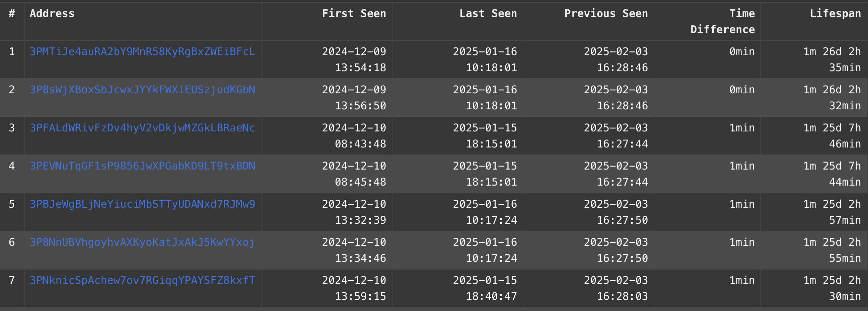Viewport: 868px width, 311px height.
Task: Open address link 3P8sWjXBoxSbJcwxJYYkFWXiEUSzjodKGbN
Action: click(142, 90)
